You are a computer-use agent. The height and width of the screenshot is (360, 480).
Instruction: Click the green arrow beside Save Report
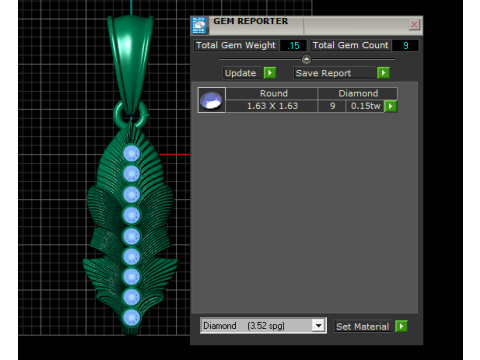pyautogui.click(x=383, y=73)
